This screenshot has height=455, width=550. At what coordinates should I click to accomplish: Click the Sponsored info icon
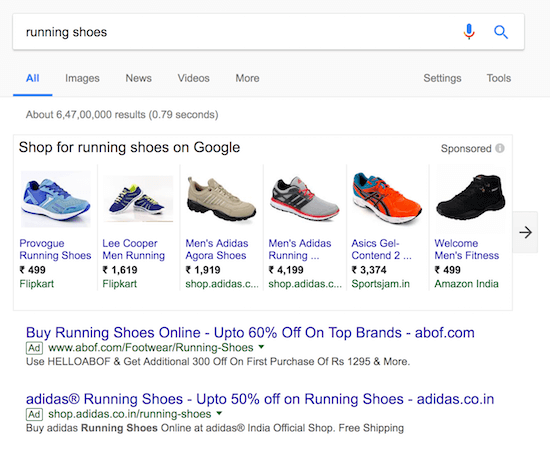500,148
